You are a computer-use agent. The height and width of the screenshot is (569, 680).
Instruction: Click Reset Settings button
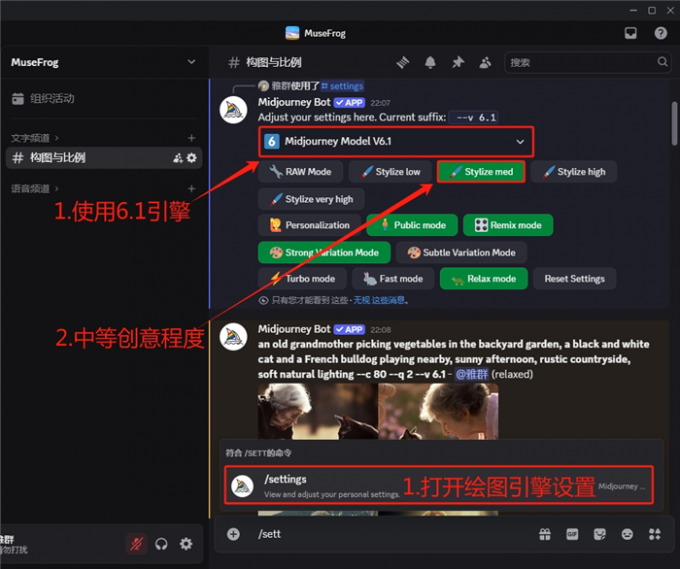coord(575,278)
